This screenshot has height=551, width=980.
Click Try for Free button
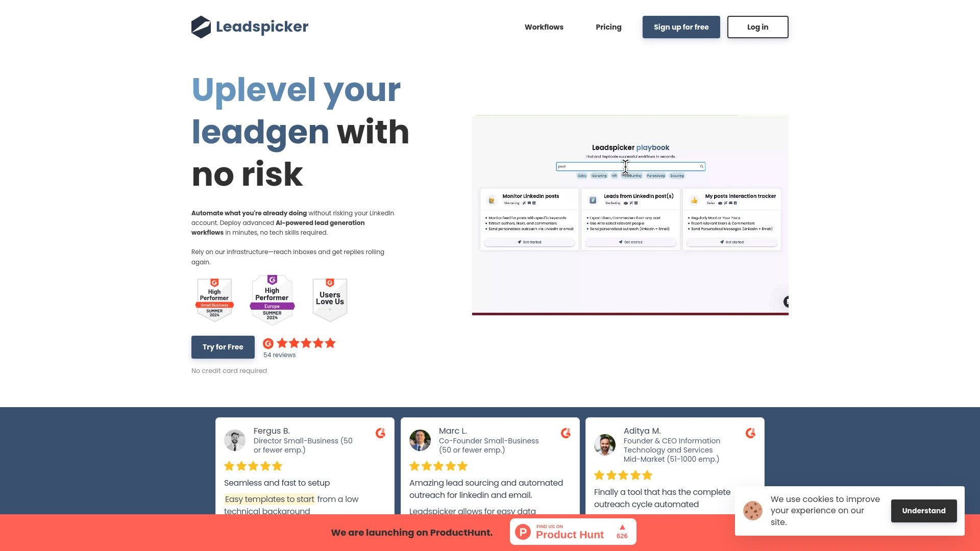[223, 346]
